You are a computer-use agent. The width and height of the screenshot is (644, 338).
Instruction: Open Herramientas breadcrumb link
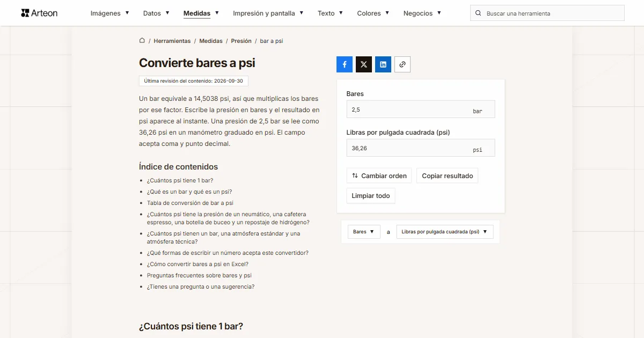tap(172, 41)
